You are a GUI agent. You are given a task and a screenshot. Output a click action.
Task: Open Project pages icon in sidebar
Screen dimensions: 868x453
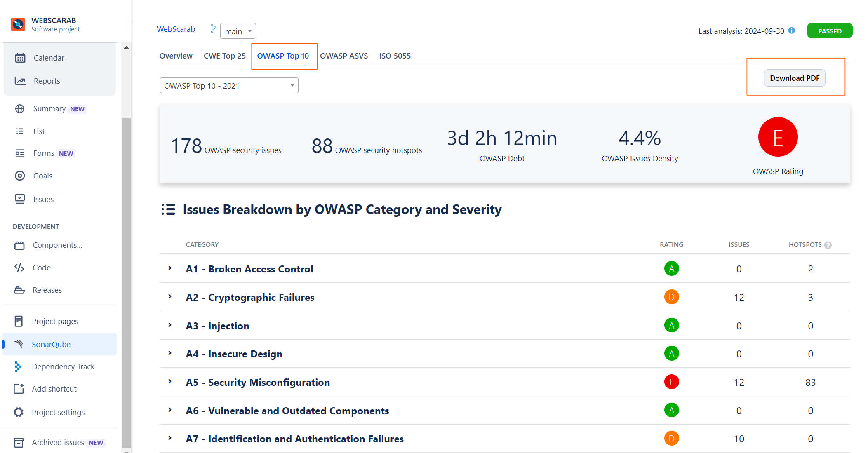[19, 321]
